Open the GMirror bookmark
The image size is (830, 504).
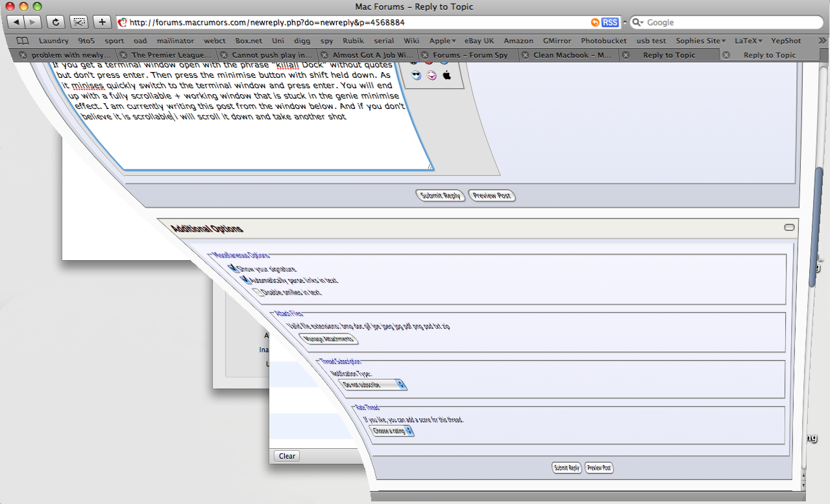click(557, 40)
